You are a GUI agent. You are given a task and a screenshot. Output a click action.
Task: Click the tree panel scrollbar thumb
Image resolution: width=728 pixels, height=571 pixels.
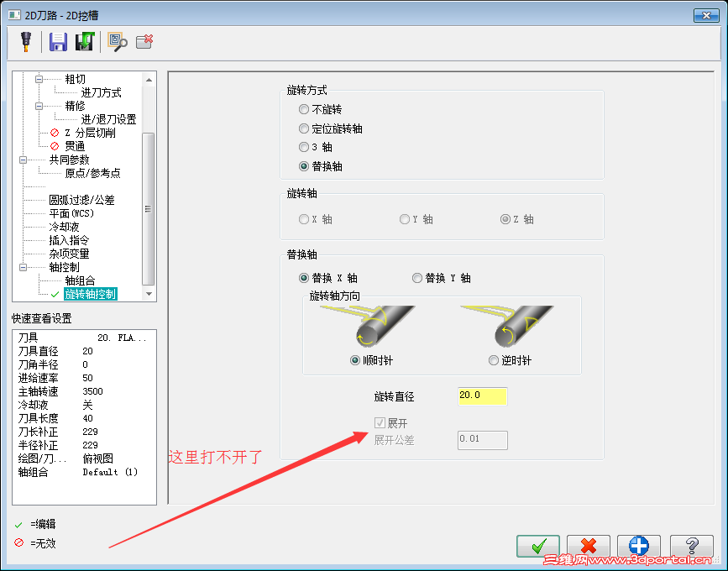click(x=148, y=209)
